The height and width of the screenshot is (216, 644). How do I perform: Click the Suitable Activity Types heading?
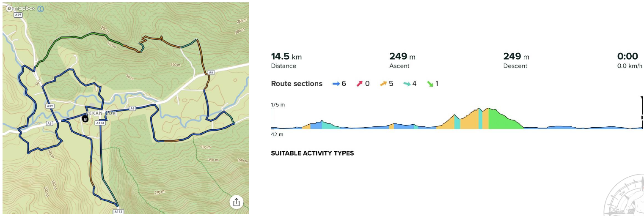(312, 153)
